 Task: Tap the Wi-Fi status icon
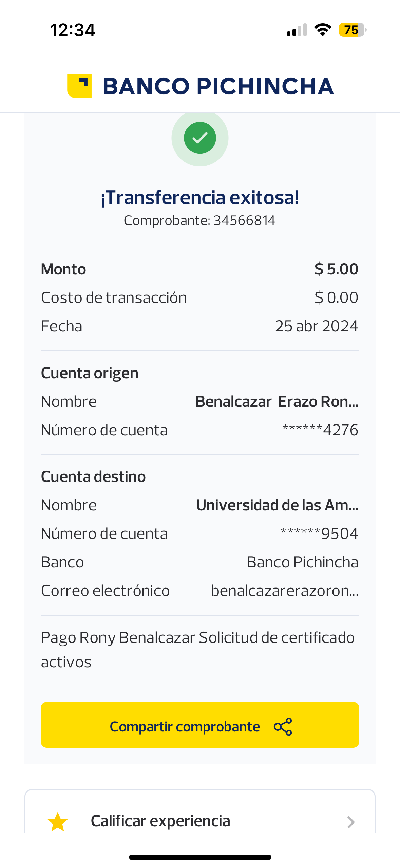(323, 30)
